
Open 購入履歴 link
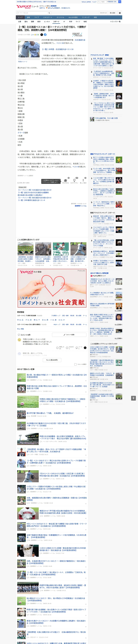pos(112,13)
